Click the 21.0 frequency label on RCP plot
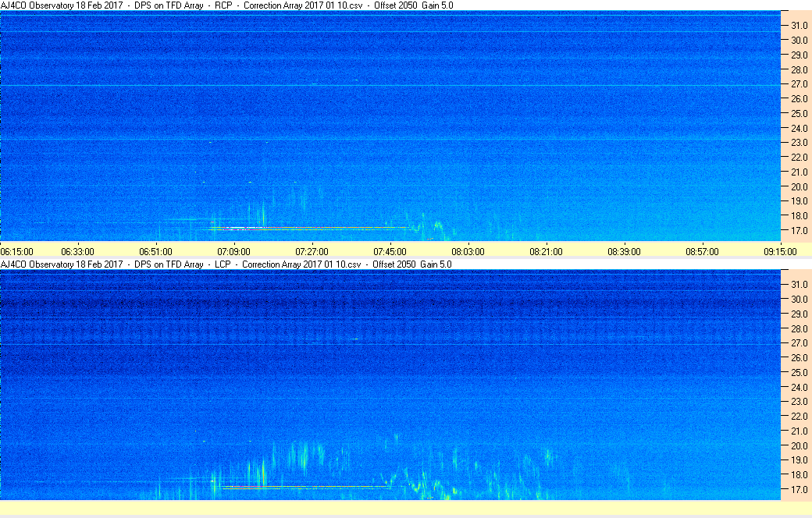Image resolution: width=812 pixels, height=518 pixels. pos(799,172)
